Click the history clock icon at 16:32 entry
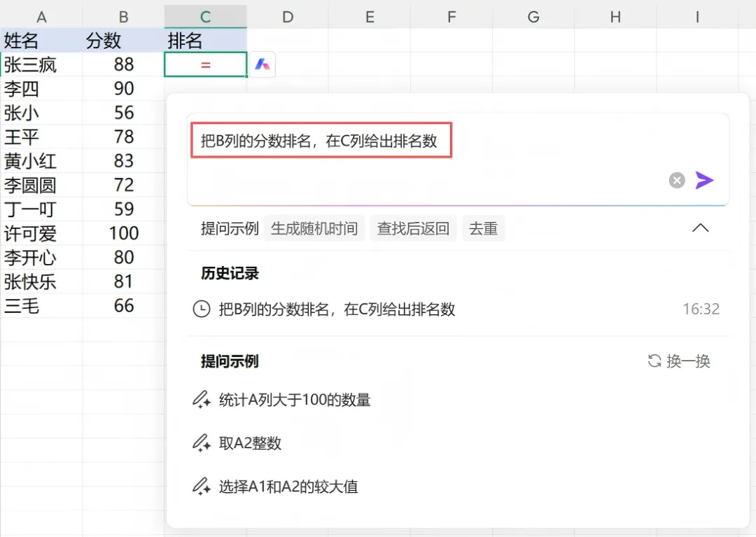 [202, 309]
